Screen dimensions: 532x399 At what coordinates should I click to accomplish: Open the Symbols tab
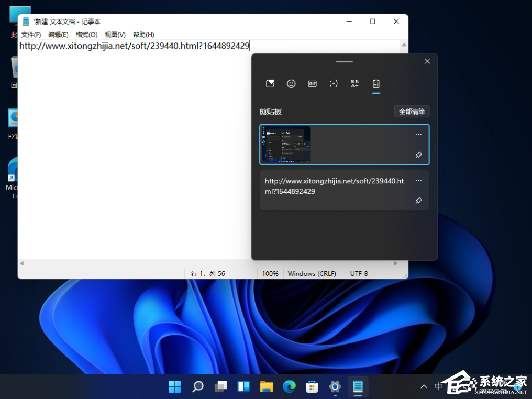(x=354, y=83)
